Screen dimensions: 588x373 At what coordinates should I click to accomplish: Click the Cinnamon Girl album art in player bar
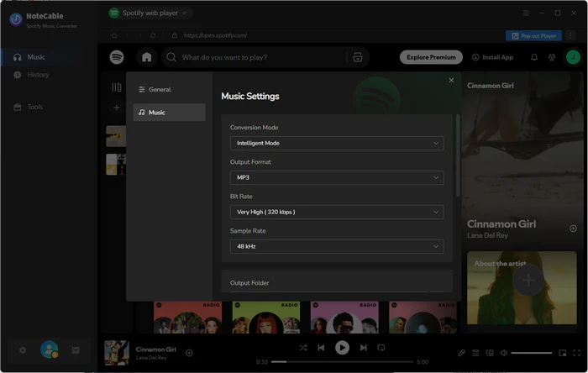click(117, 353)
